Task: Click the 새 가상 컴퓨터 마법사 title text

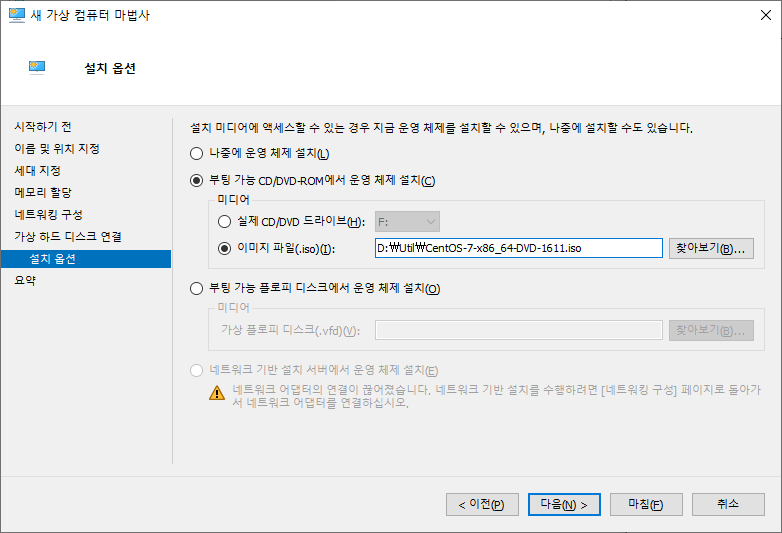Action: 90,15
